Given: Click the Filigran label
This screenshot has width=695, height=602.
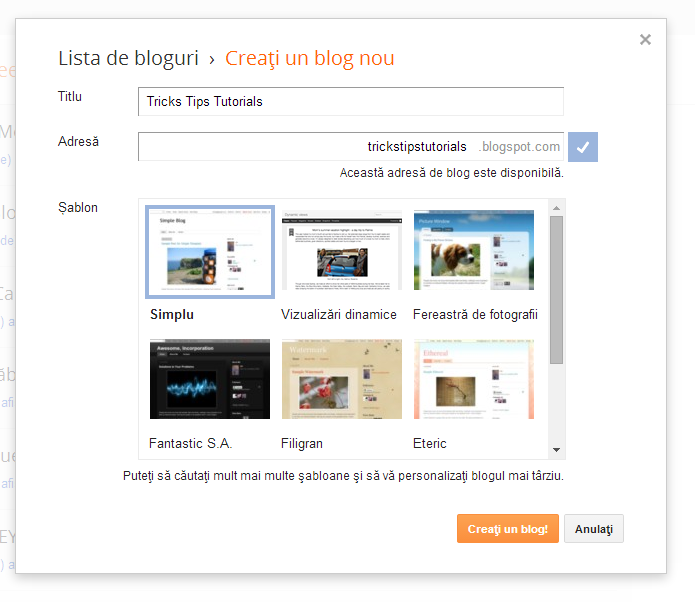Looking at the screenshot, I should tap(302, 443).
